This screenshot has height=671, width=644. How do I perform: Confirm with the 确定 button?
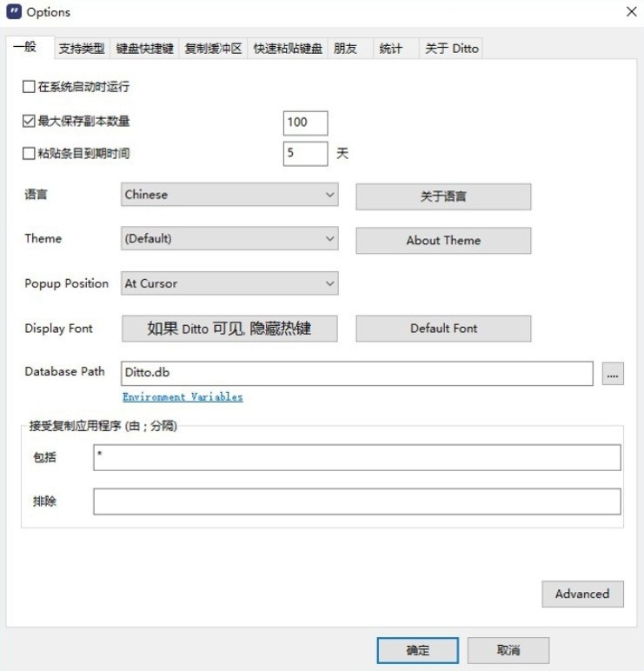(x=418, y=650)
